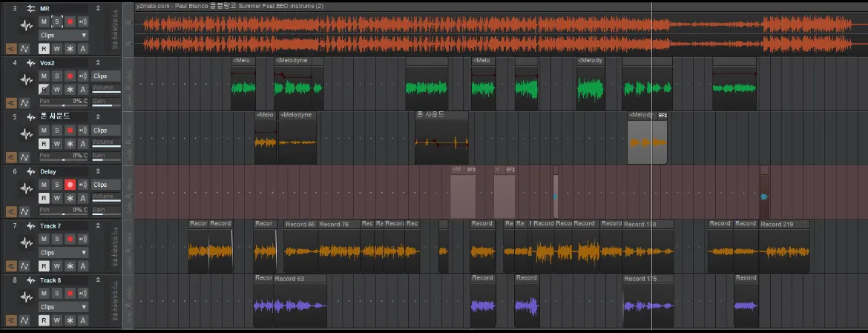Click the take lanes icon on Track 7
The height and width of the screenshot is (333, 868).
10,266
